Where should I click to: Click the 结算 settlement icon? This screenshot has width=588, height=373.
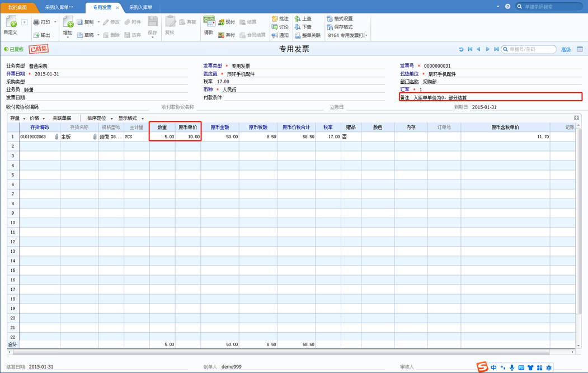243,22
